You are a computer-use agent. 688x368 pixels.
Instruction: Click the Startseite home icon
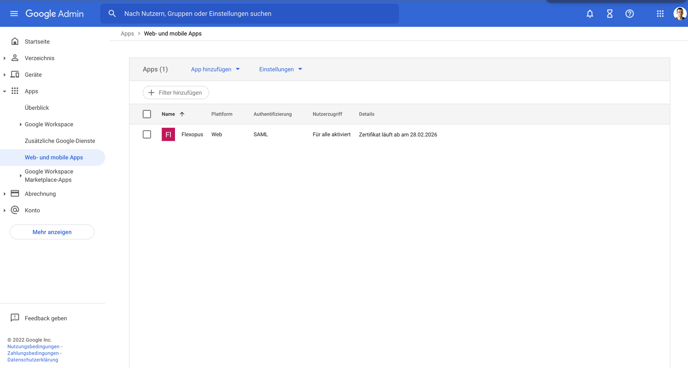pos(15,41)
